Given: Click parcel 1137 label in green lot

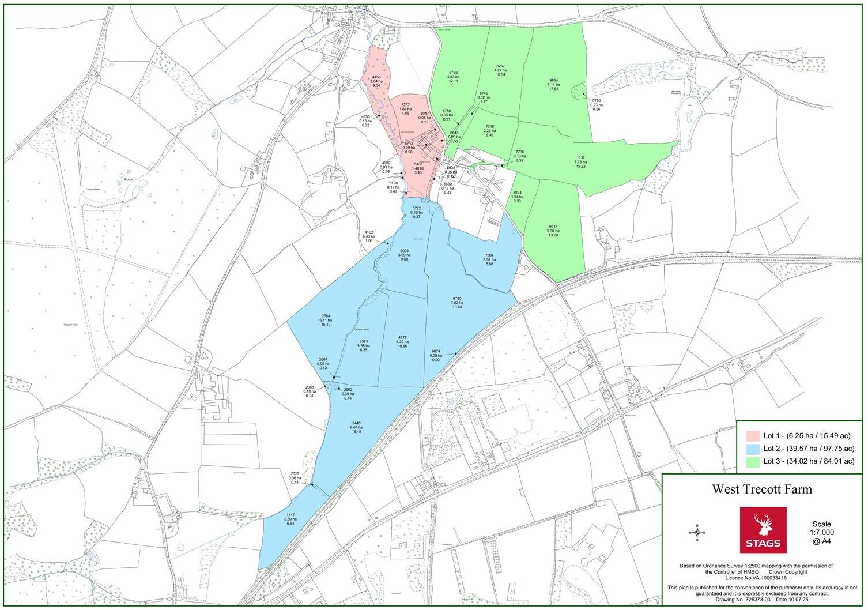Looking at the screenshot, I should (580, 161).
